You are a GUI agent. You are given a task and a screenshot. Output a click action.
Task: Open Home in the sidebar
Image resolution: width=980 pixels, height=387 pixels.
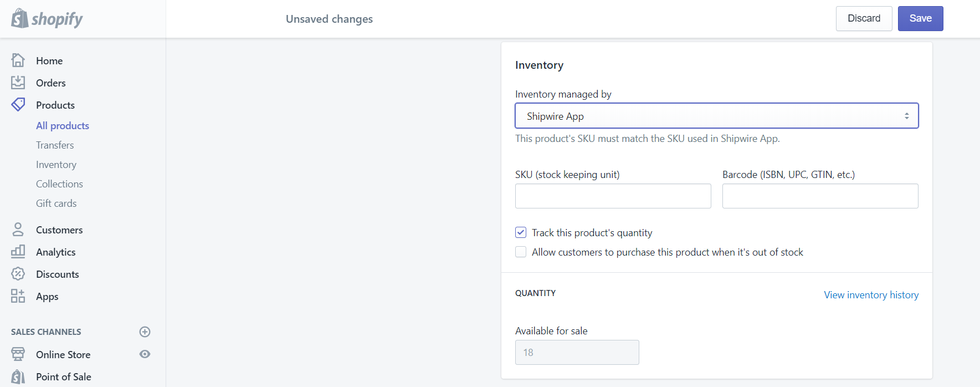(49, 60)
